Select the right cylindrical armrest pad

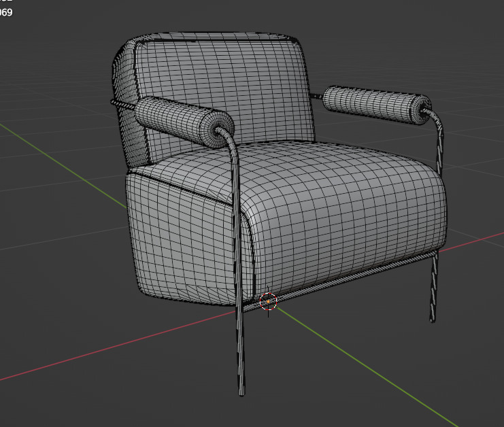click(377, 105)
